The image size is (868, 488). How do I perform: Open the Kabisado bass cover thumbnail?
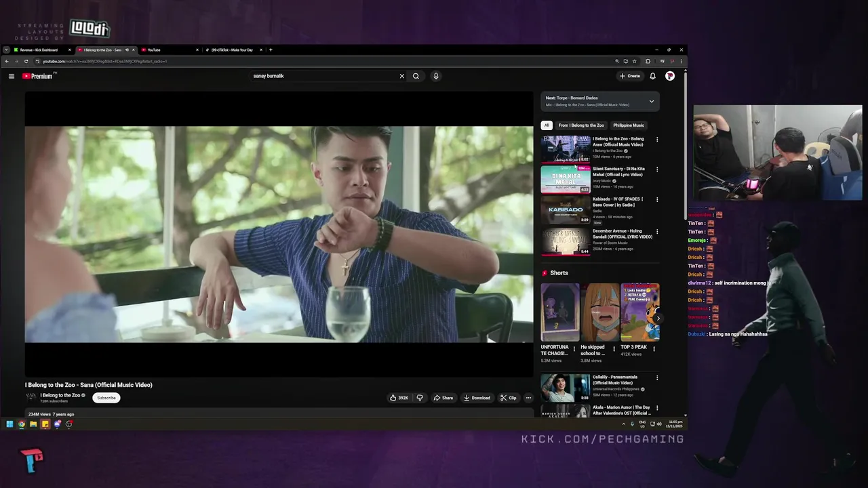click(566, 210)
